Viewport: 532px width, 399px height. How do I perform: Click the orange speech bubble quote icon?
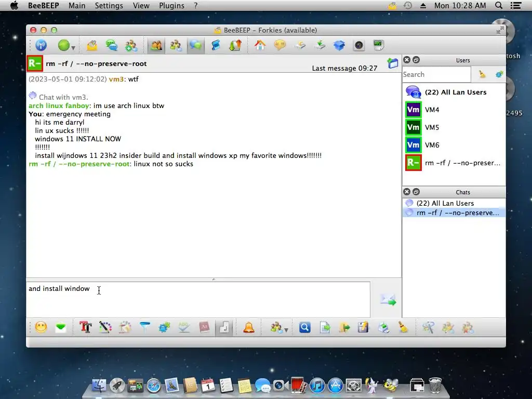(280, 45)
